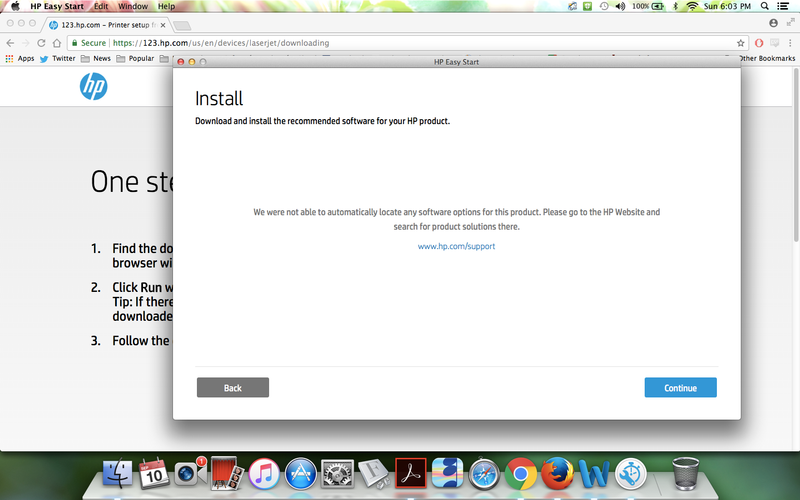Open Font Book from the Dock
Viewport: 800px width, 500px height.
[x=374, y=473]
